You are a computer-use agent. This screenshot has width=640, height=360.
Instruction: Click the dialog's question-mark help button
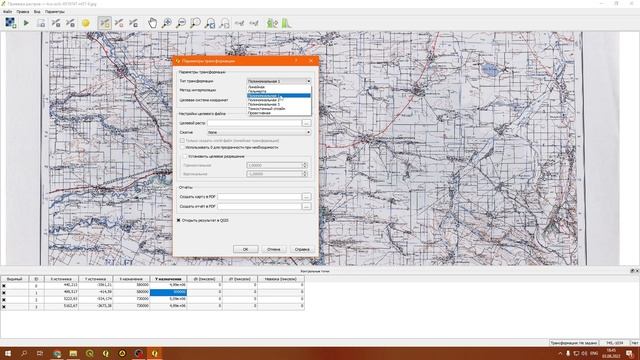tap(296, 60)
